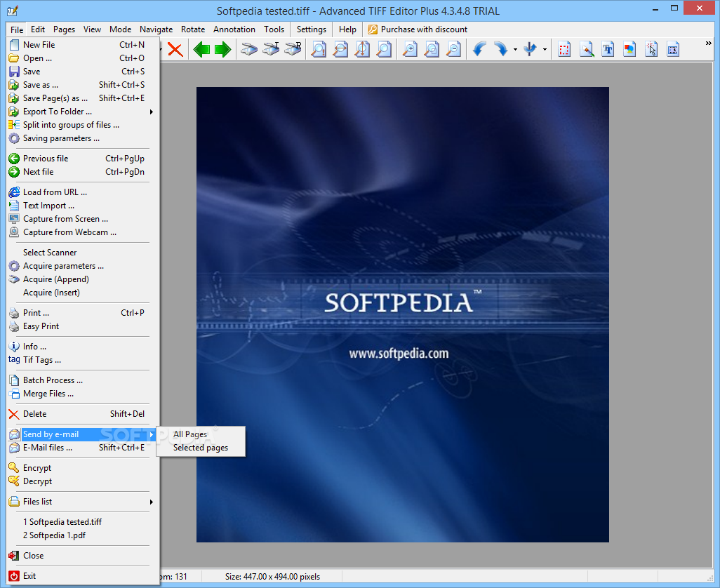This screenshot has height=588, width=720.
Task: Click Purchase with discount link
Action: (x=418, y=29)
